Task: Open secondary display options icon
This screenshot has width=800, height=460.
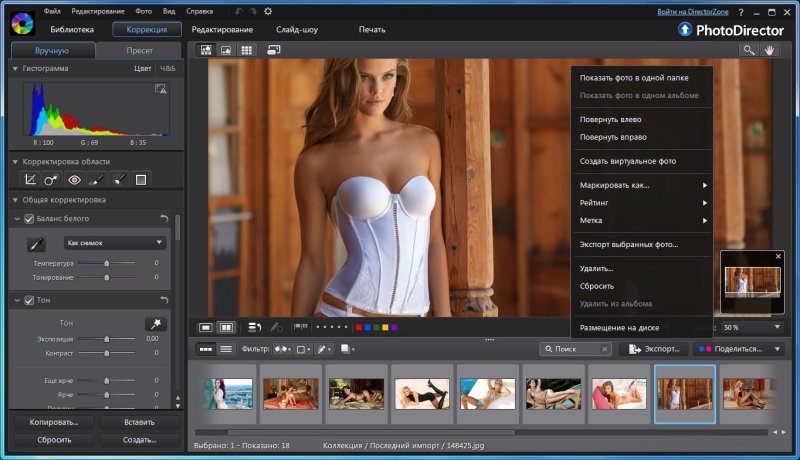Action: click(x=273, y=50)
